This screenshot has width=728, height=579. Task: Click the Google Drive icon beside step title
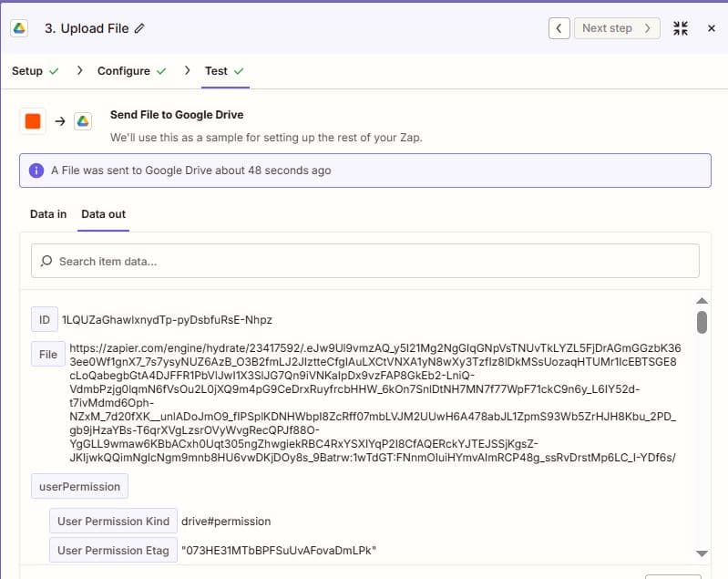19,28
